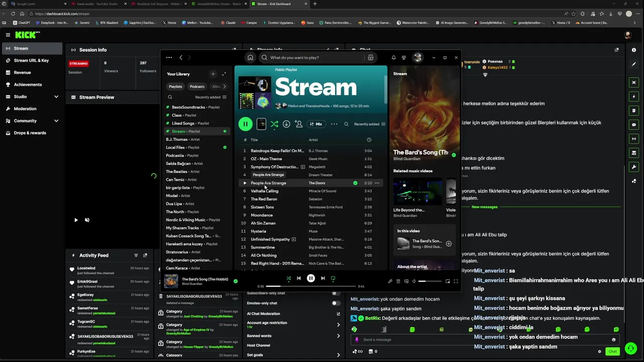The width and height of the screenshot is (644, 362).
Task: Pause playback in Spotify bottom bar
Action: pos(311,278)
